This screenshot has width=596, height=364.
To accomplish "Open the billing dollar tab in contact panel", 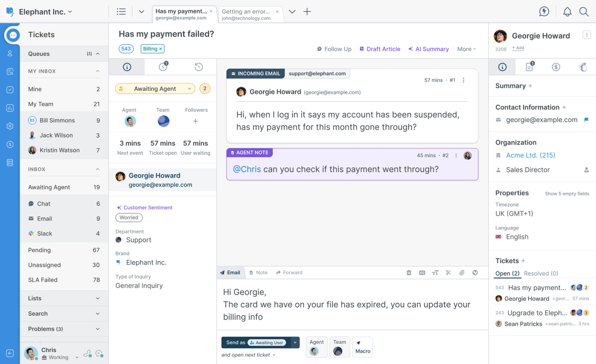I will pos(556,67).
